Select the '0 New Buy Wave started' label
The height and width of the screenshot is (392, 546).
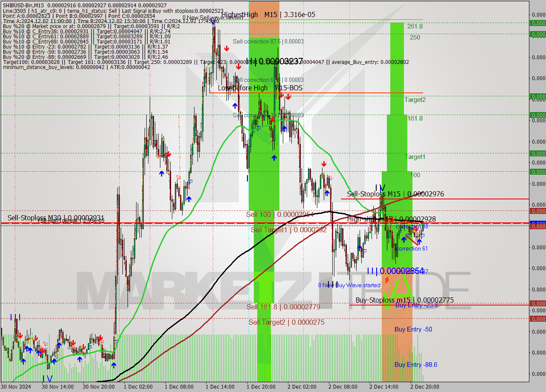[349, 285]
